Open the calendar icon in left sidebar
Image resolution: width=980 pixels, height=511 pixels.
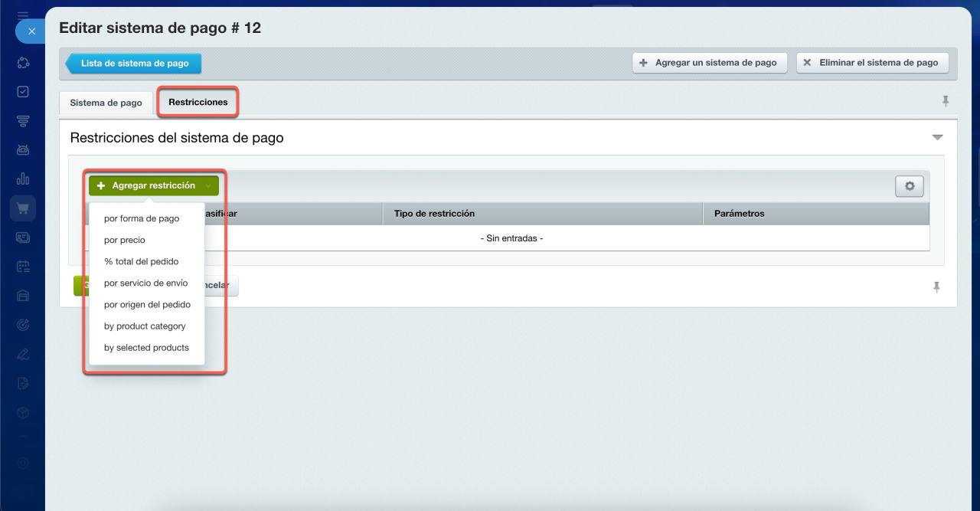[x=23, y=267]
